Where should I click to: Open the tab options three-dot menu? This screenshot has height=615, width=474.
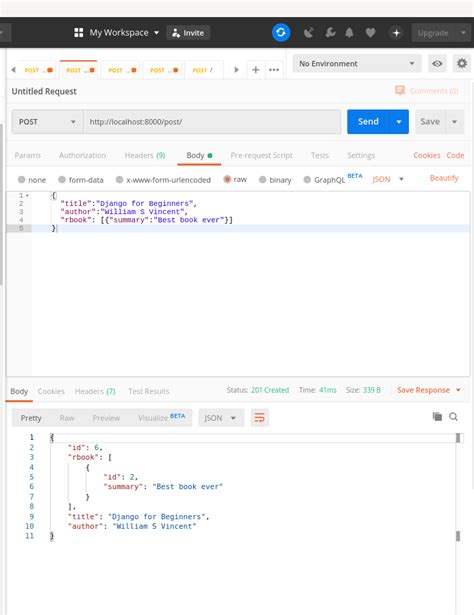pyautogui.click(x=274, y=70)
